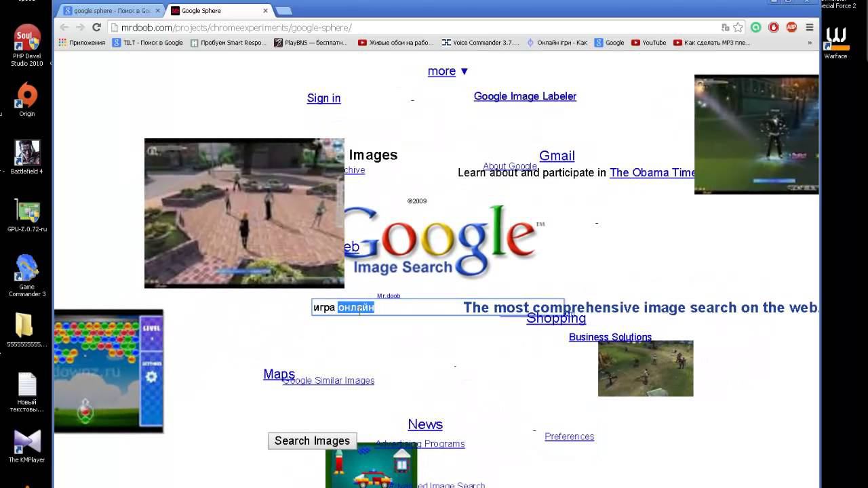The image size is (868, 488).
Task: Open the Живые обои bookmark
Action: (x=395, y=43)
